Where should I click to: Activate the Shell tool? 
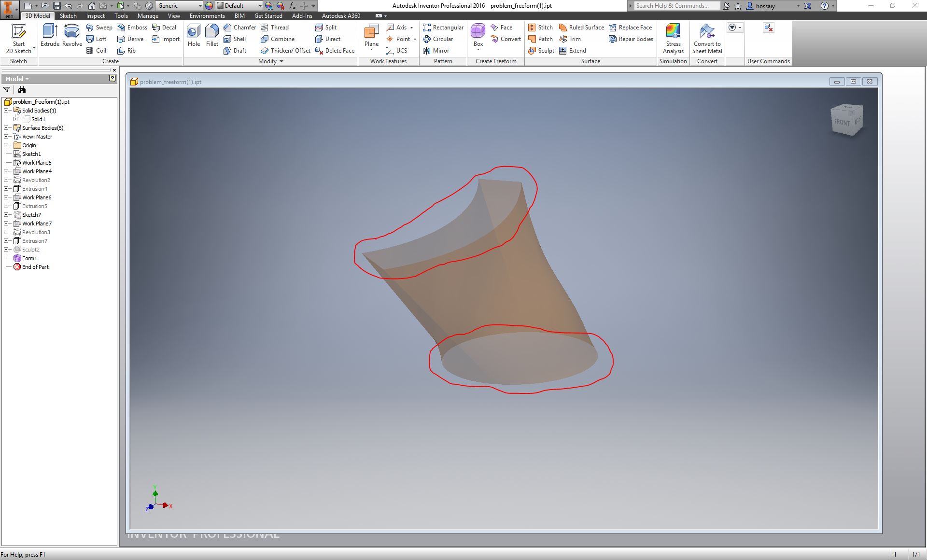tap(236, 39)
